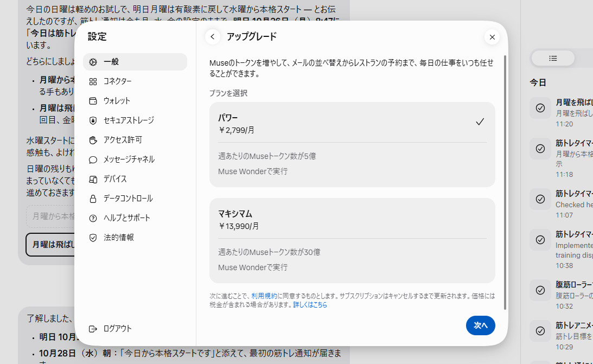
Task: Click check circle icon of the 11:18 task
Action: point(540,149)
